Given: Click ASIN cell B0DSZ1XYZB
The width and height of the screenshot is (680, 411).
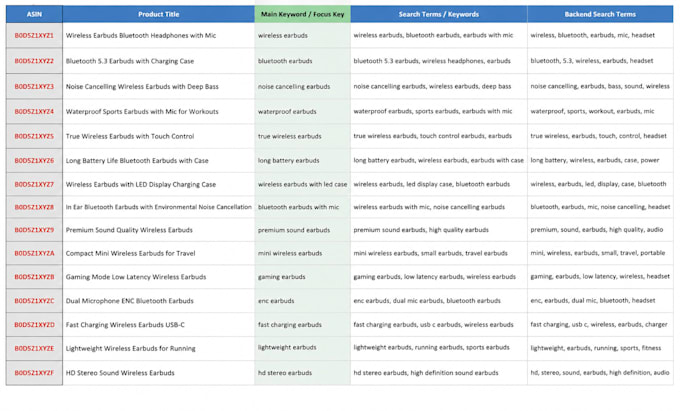Looking at the screenshot, I should (x=34, y=277).
